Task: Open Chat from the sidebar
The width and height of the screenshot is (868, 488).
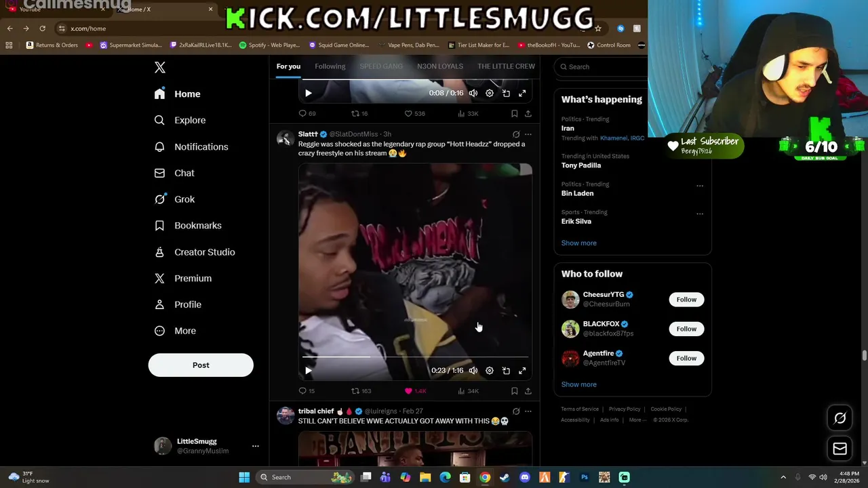Action: pos(175,173)
